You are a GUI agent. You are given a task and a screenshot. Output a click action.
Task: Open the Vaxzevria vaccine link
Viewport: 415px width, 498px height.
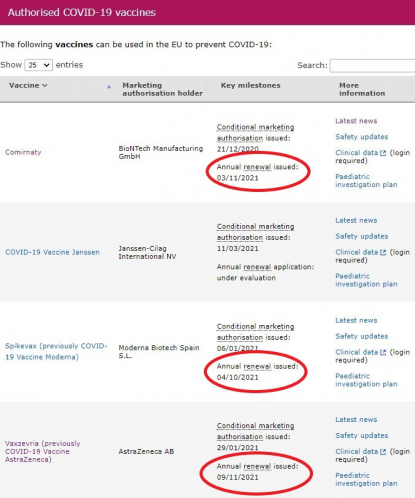43,451
